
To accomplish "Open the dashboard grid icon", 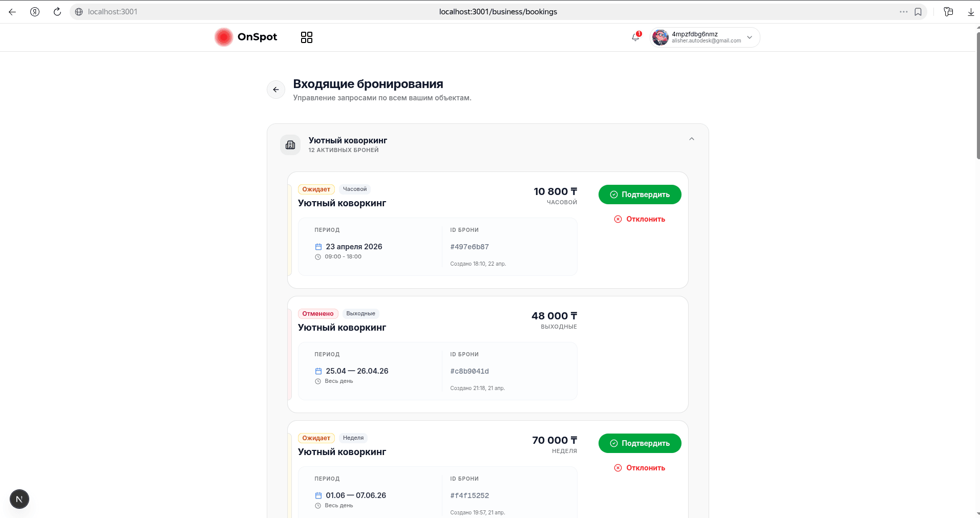I will pyautogui.click(x=307, y=37).
